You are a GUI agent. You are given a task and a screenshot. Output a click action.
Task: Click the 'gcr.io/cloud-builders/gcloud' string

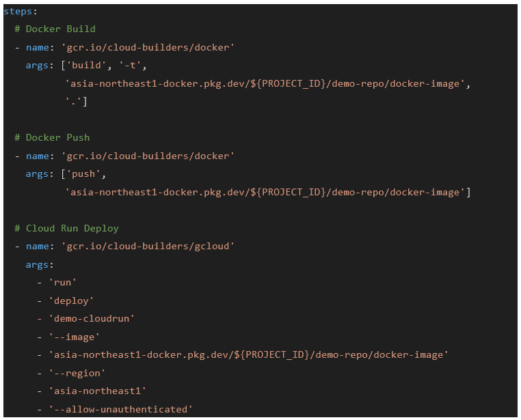point(148,246)
